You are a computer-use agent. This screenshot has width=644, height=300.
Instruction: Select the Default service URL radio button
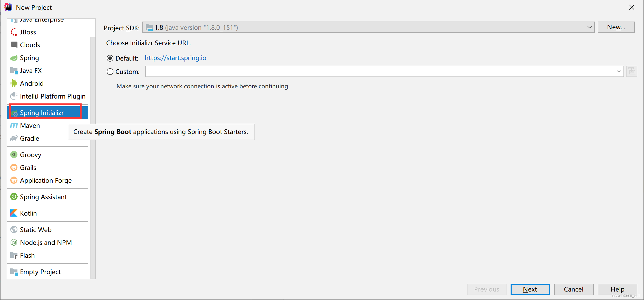click(110, 58)
